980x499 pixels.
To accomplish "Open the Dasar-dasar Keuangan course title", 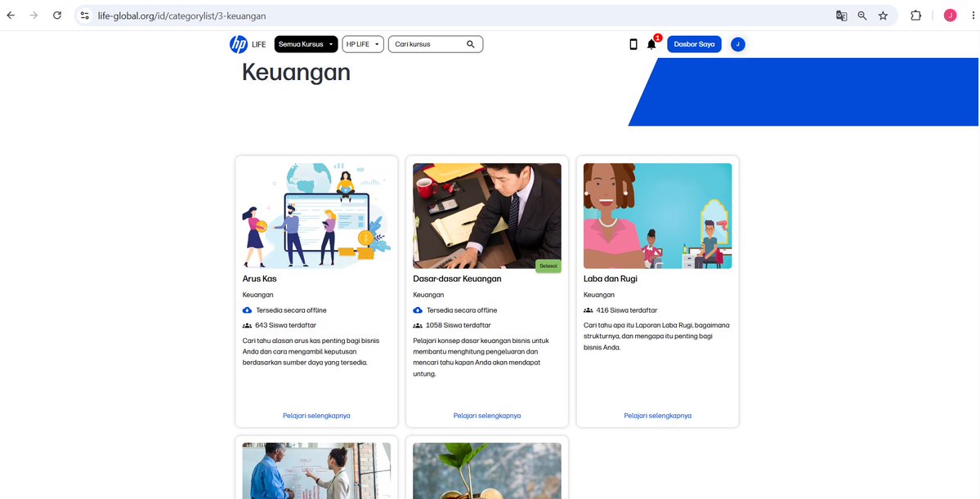I will [458, 279].
